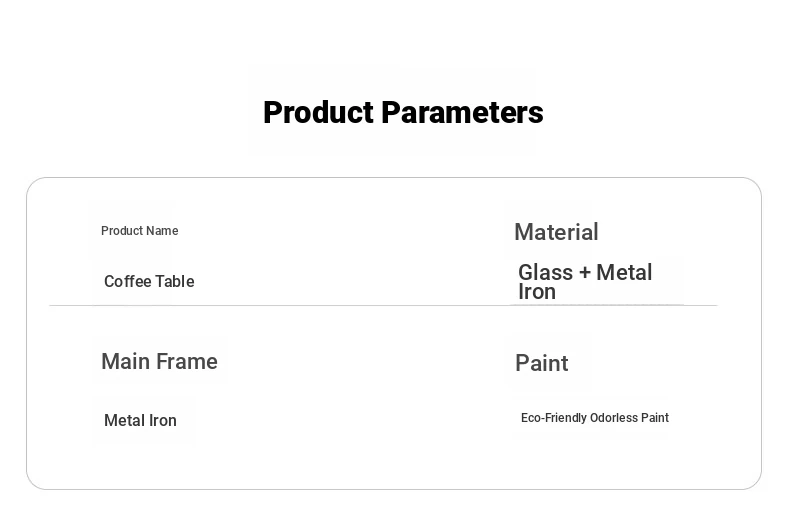Select the Main Frame label
This screenshot has height=512, width=790.
(x=159, y=362)
